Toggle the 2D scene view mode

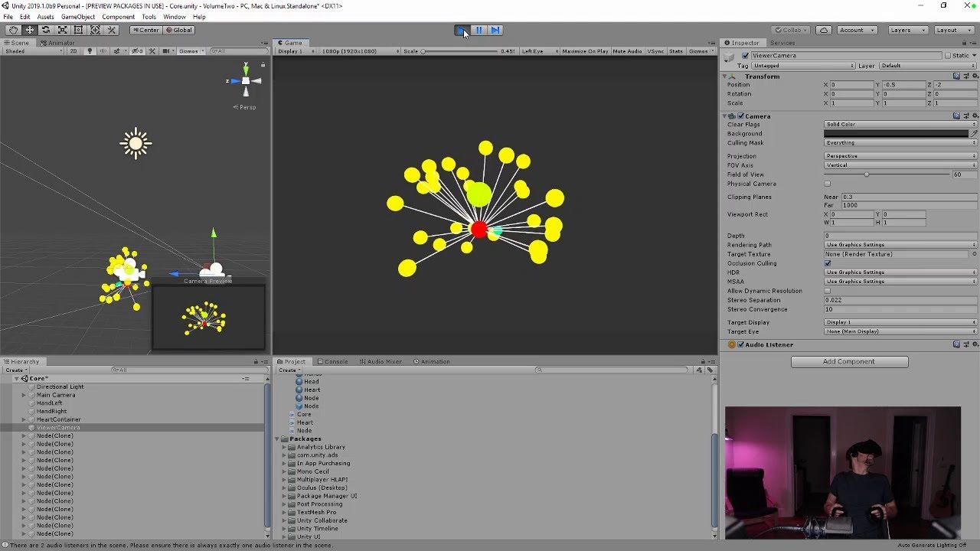pyautogui.click(x=73, y=51)
